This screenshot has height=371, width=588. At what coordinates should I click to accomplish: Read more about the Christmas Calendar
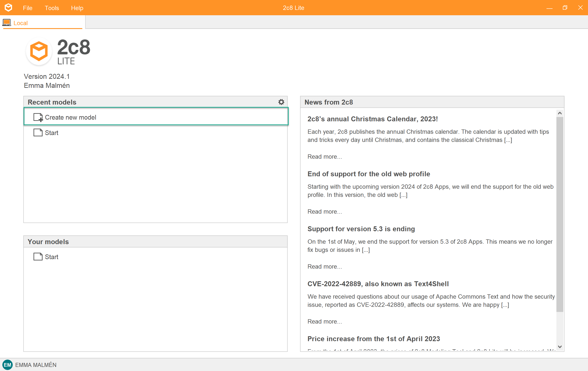tap(325, 157)
